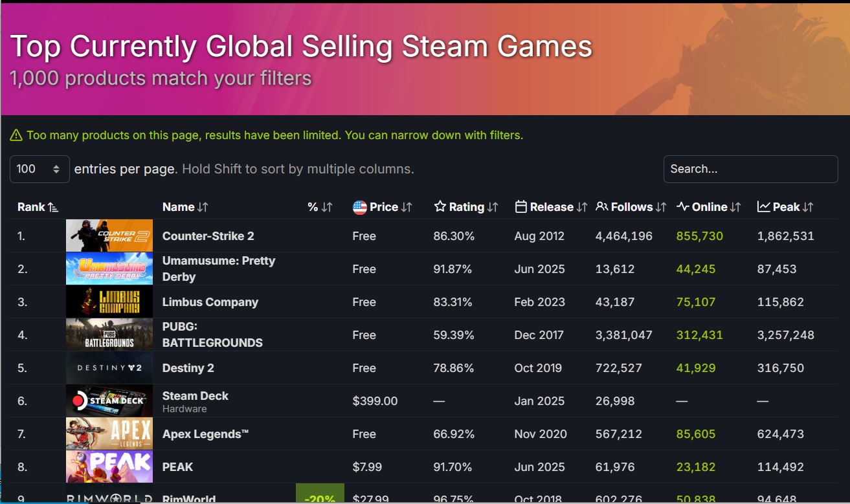The height and width of the screenshot is (504, 850).
Task: Open Counter-Strike 2 game link
Action: (208, 236)
